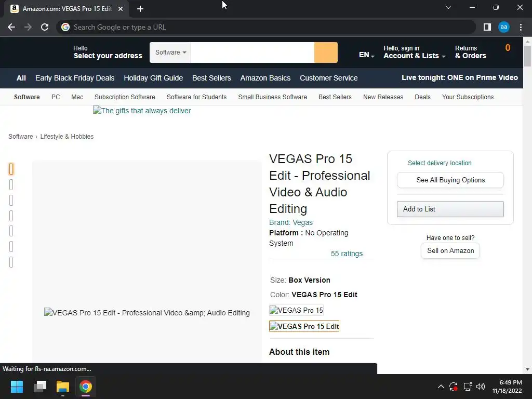Click the tab search chevron in the title bar
The width and height of the screenshot is (532, 399).
pos(448,7)
